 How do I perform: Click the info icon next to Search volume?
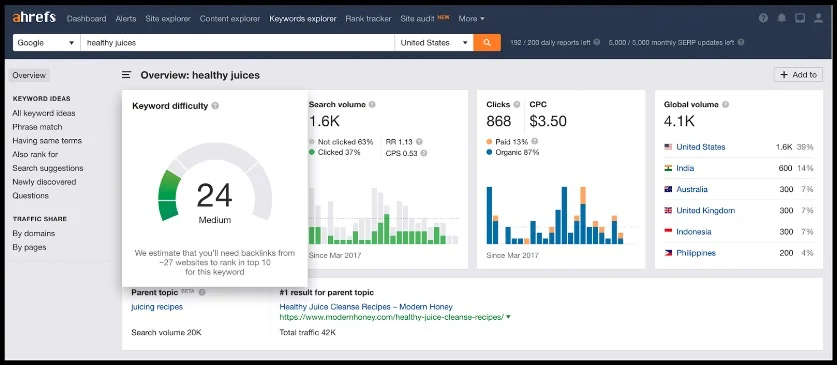pos(372,105)
